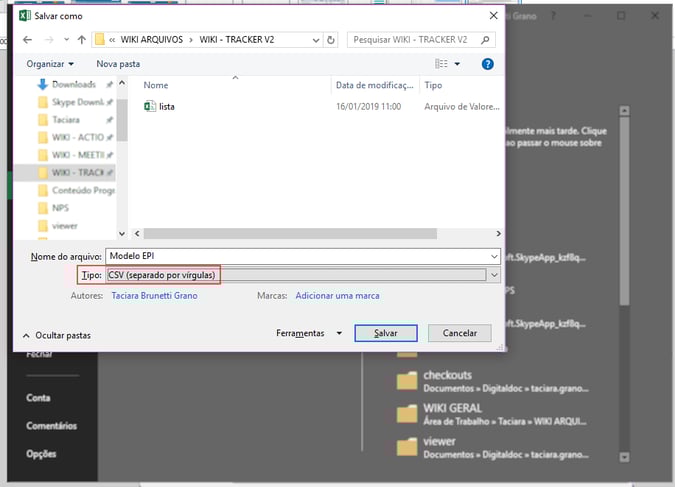Open checkouts folder in Excel backstage
The height and width of the screenshot is (487, 675).
(x=492, y=381)
